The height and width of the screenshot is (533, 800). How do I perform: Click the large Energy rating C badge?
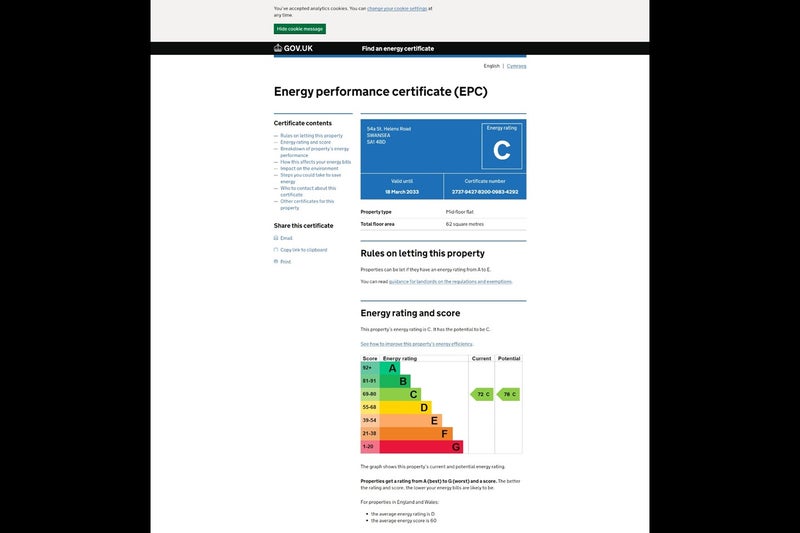502,151
